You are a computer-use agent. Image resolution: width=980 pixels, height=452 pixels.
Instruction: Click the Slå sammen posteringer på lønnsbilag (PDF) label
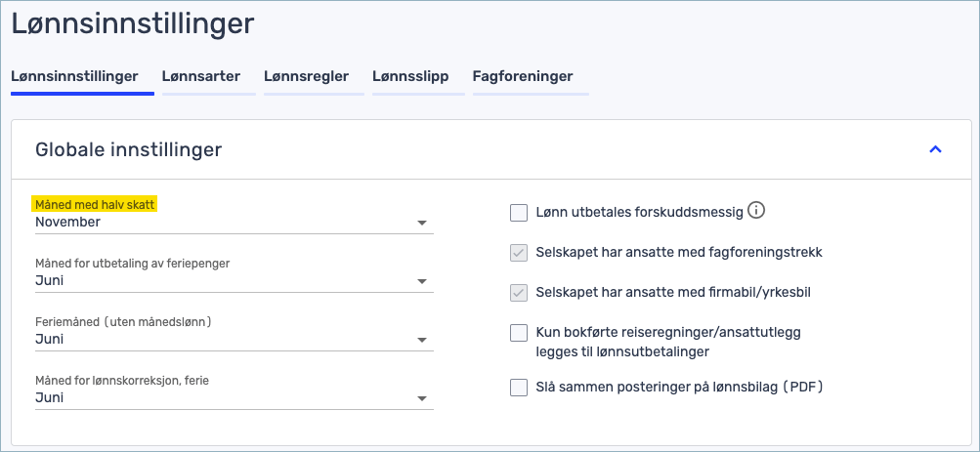click(x=680, y=387)
